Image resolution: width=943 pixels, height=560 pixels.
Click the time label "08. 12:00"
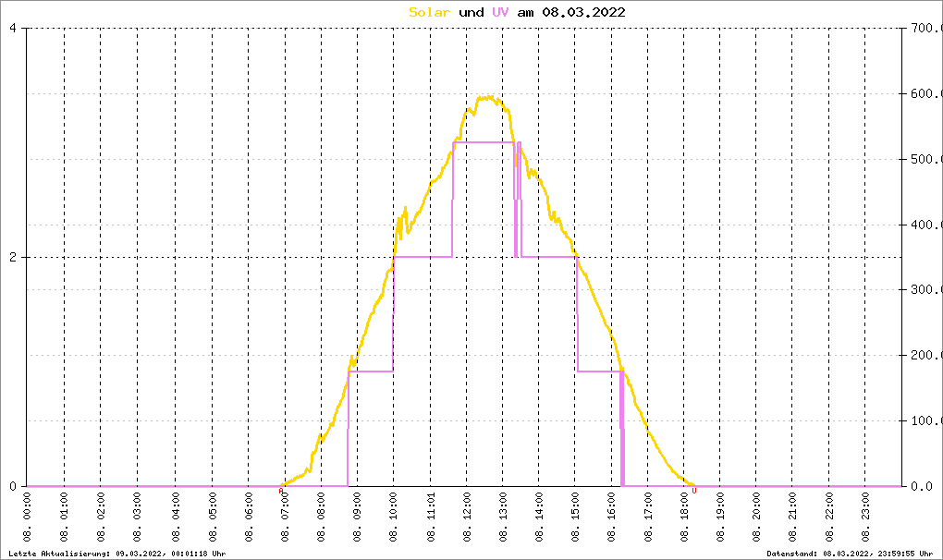click(467, 517)
